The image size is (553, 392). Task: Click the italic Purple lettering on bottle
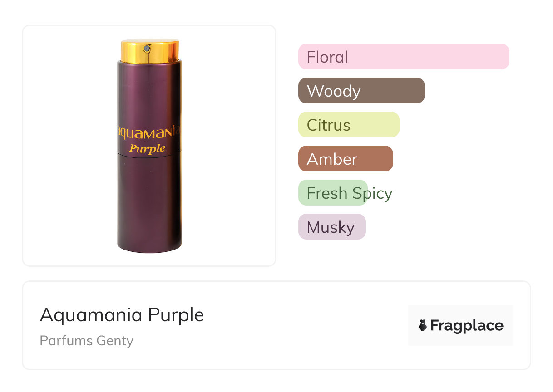tap(147, 148)
